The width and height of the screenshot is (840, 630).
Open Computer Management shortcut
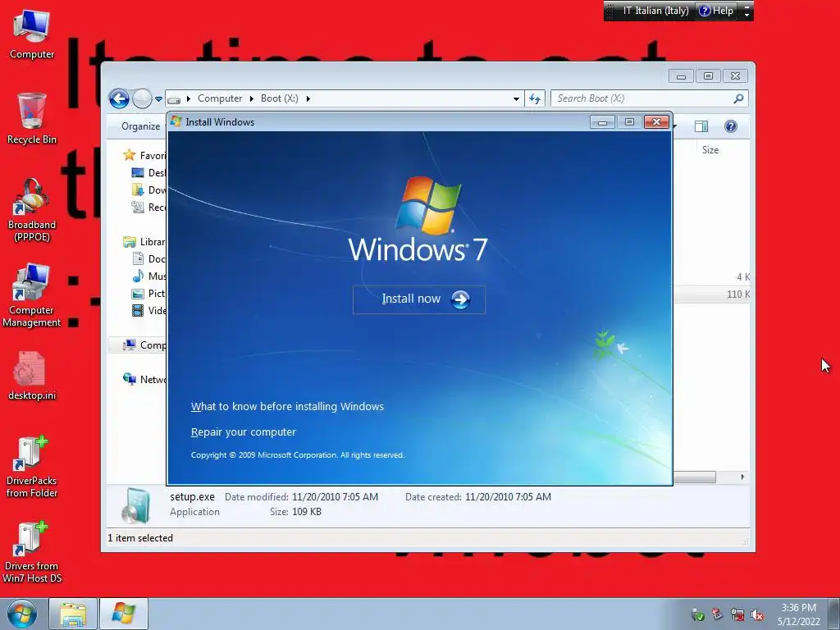click(32, 295)
